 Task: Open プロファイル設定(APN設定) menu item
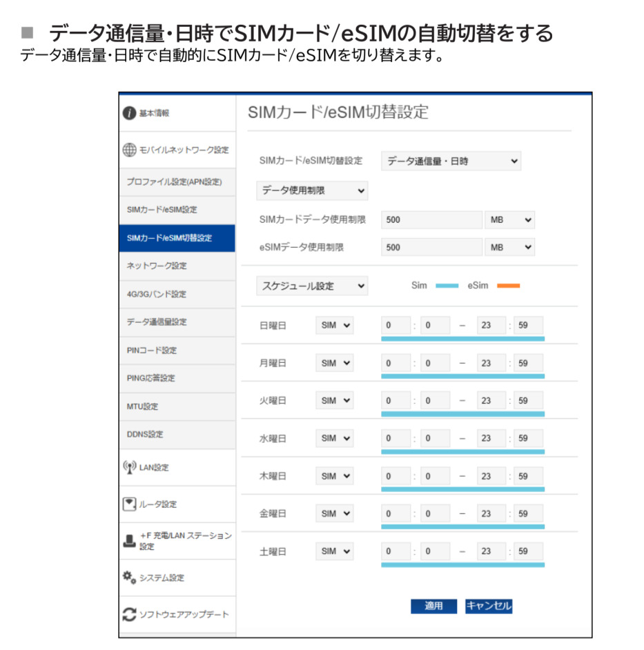[177, 182]
